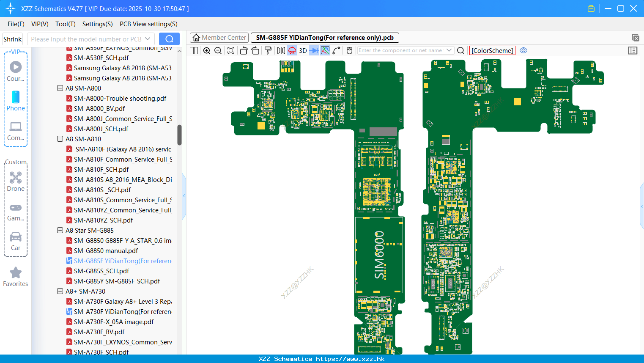This screenshot has width=644, height=363.
Task: Expand the right edge panel handle
Action: click(642, 207)
